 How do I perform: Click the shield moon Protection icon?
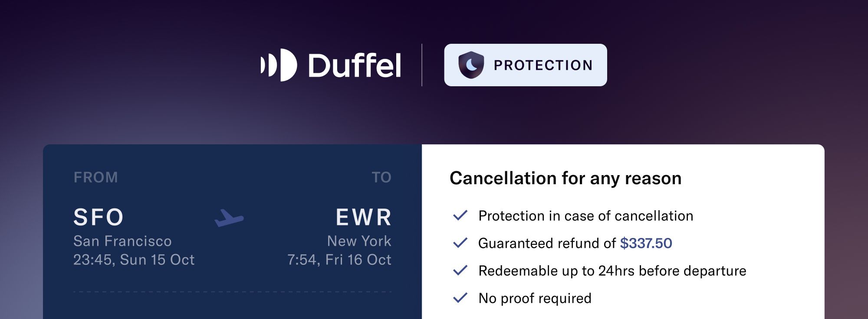(471, 65)
